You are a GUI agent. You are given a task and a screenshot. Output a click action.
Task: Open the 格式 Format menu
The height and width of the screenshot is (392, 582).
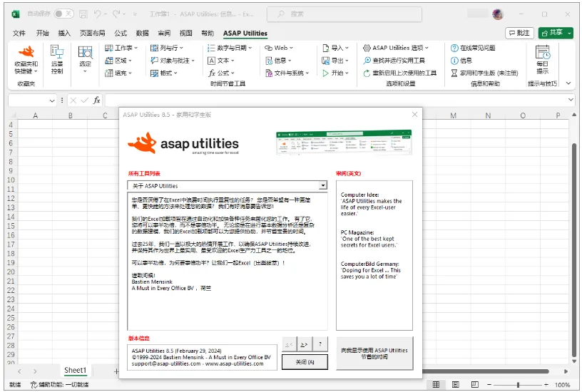tap(164, 73)
